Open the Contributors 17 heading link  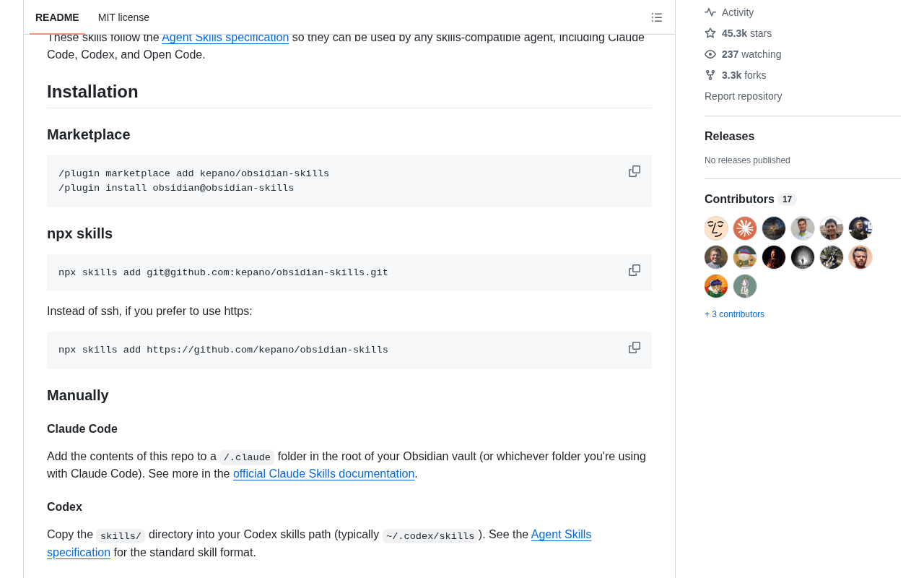pos(750,199)
